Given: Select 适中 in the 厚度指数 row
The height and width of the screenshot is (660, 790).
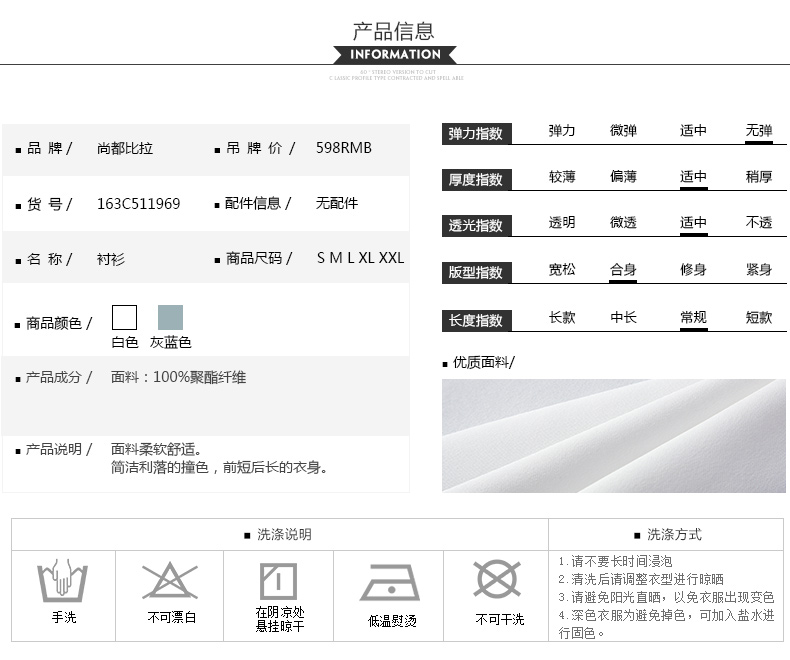Looking at the screenshot, I should (x=693, y=177).
